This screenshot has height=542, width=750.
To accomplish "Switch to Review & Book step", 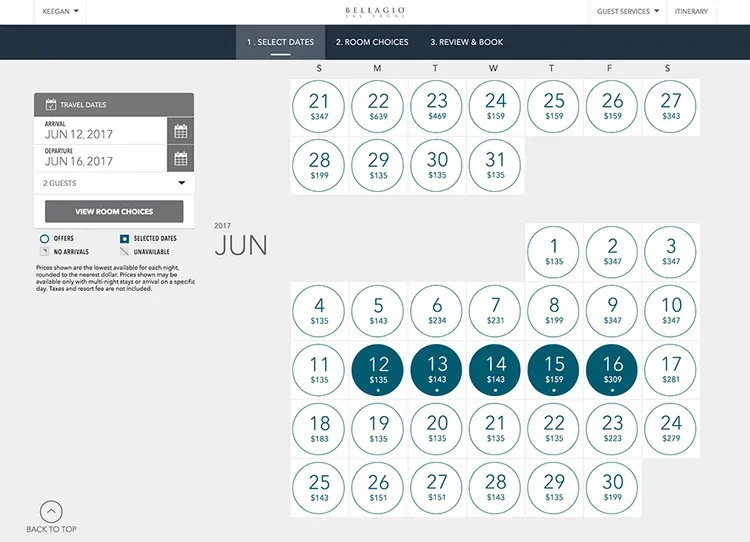I will pos(467,42).
